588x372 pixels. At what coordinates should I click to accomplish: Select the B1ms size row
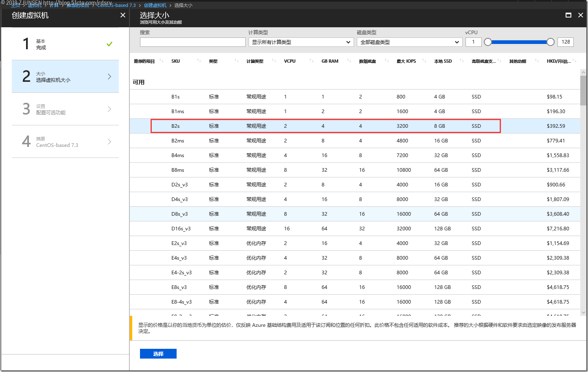[x=355, y=112]
